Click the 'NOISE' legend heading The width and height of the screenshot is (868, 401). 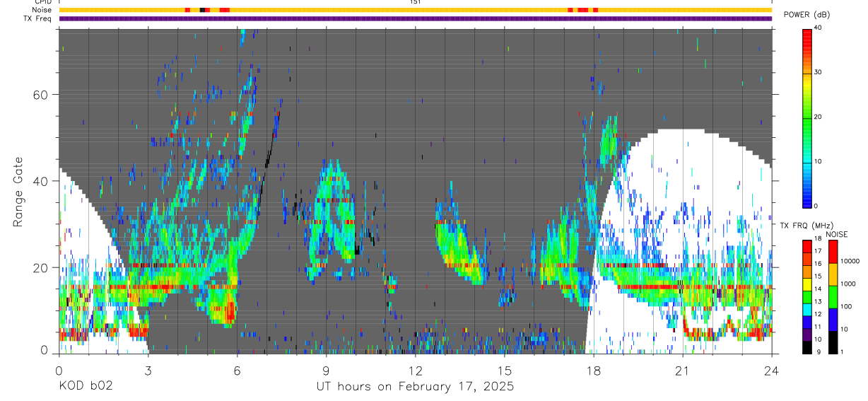(836, 235)
